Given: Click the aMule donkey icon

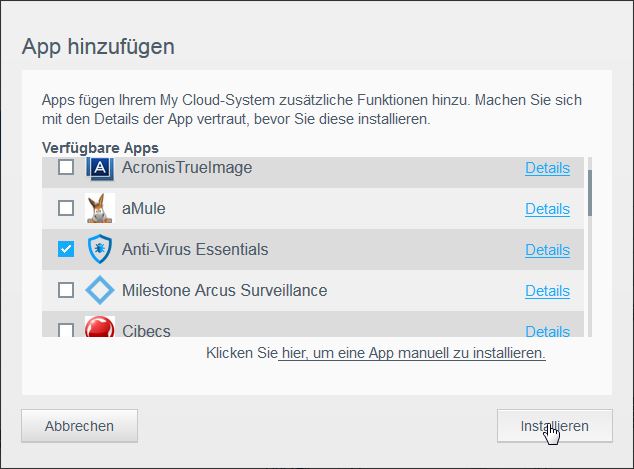Looking at the screenshot, I should pos(100,208).
